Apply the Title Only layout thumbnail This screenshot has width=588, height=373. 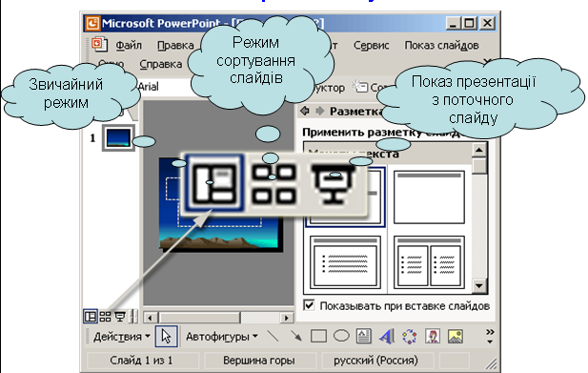tap(429, 197)
